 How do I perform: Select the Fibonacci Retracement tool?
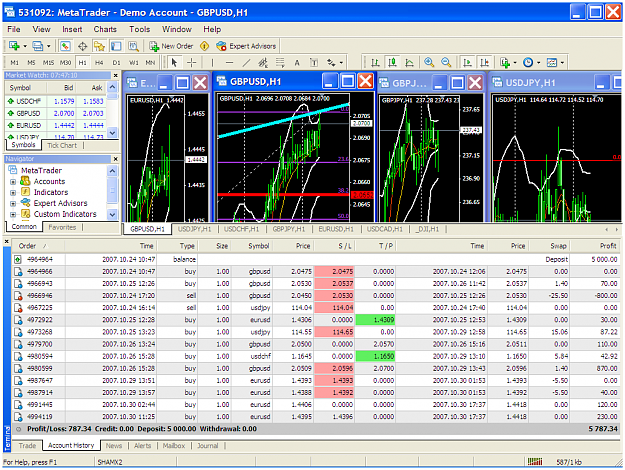280,62
